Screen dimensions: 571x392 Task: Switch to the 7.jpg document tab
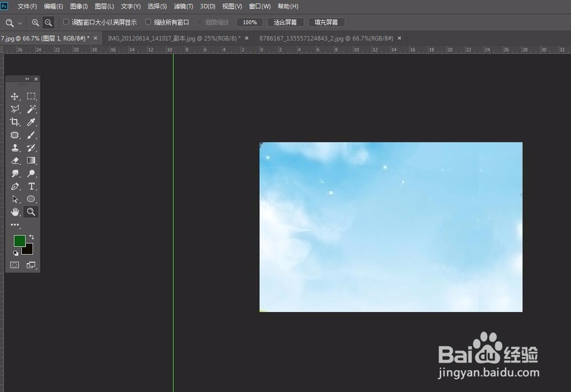coord(45,38)
